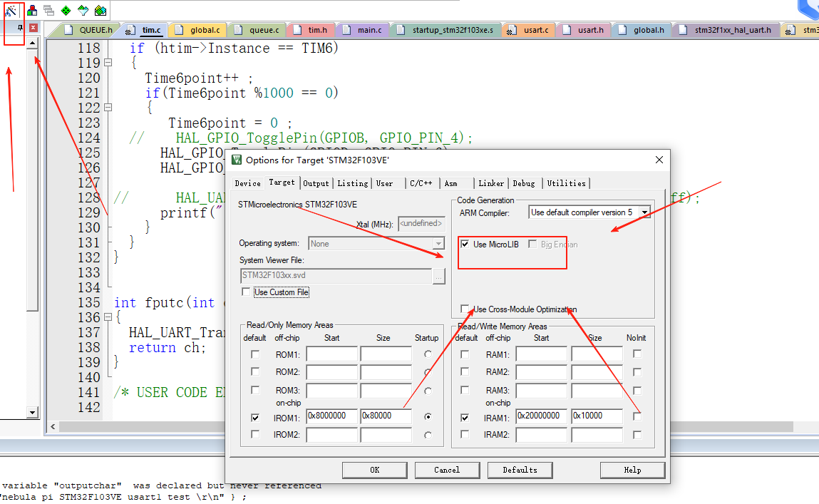Open the main.c editor tab
The height and width of the screenshot is (504, 819).
[x=363, y=30]
